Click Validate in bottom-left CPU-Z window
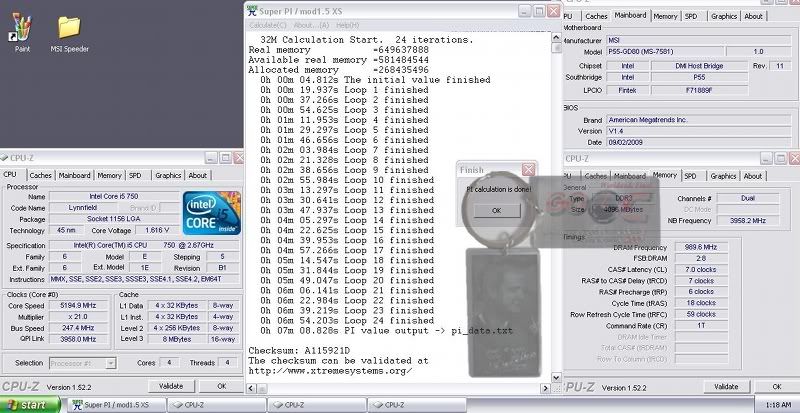The image size is (800, 413). [171, 386]
